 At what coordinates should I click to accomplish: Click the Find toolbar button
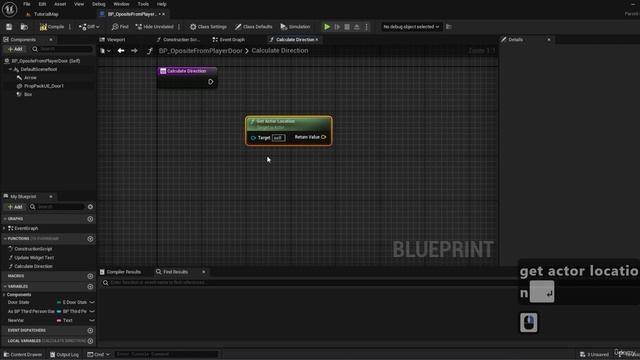point(120,27)
